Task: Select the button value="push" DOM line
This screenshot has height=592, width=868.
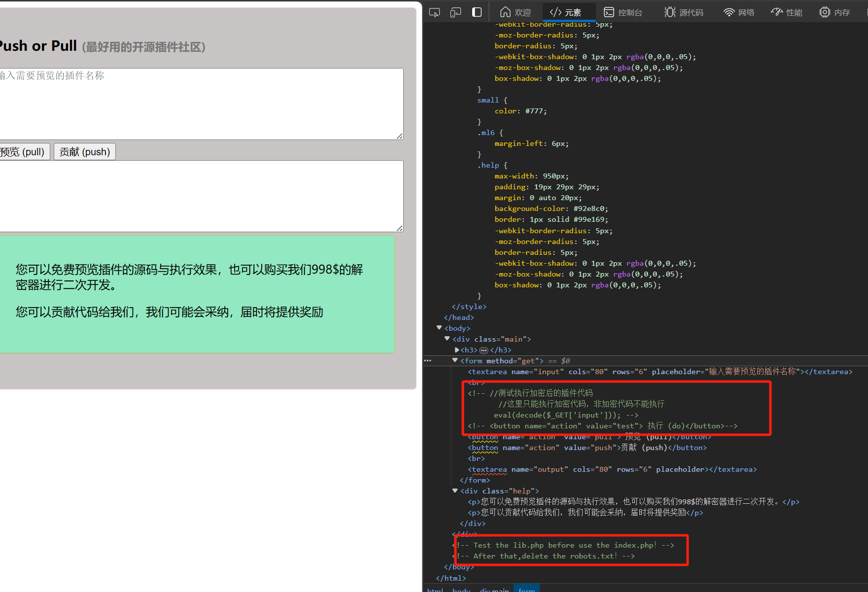Action: pos(587,448)
